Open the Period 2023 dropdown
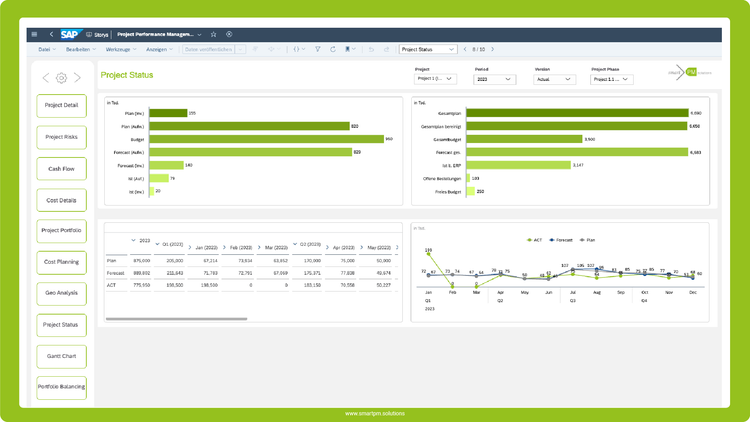This screenshot has width=750, height=422. click(x=495, y=79)
